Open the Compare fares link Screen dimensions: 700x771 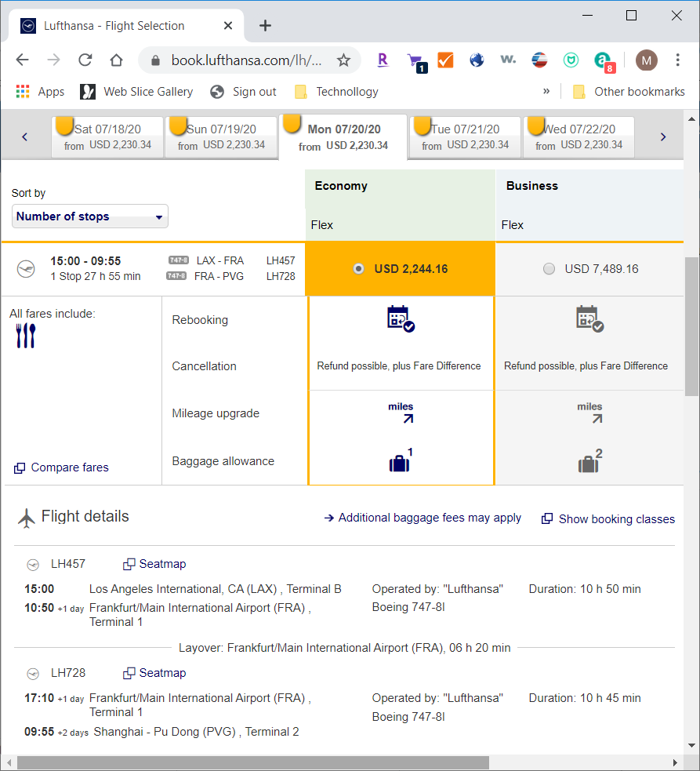click(61, 467)
